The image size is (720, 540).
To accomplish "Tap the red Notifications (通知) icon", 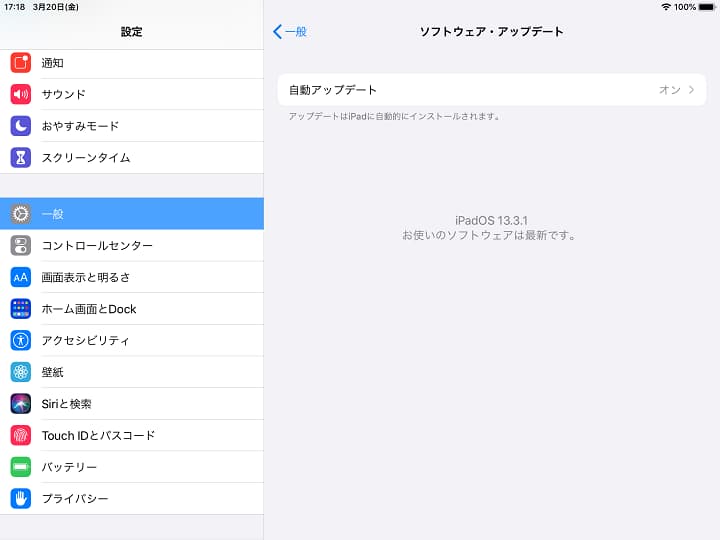I will point(21,62).
